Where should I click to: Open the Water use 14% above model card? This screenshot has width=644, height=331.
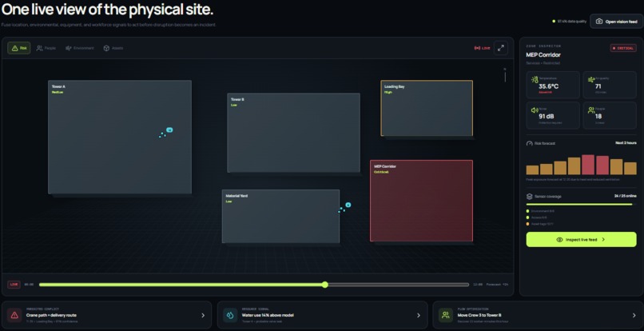323,315
